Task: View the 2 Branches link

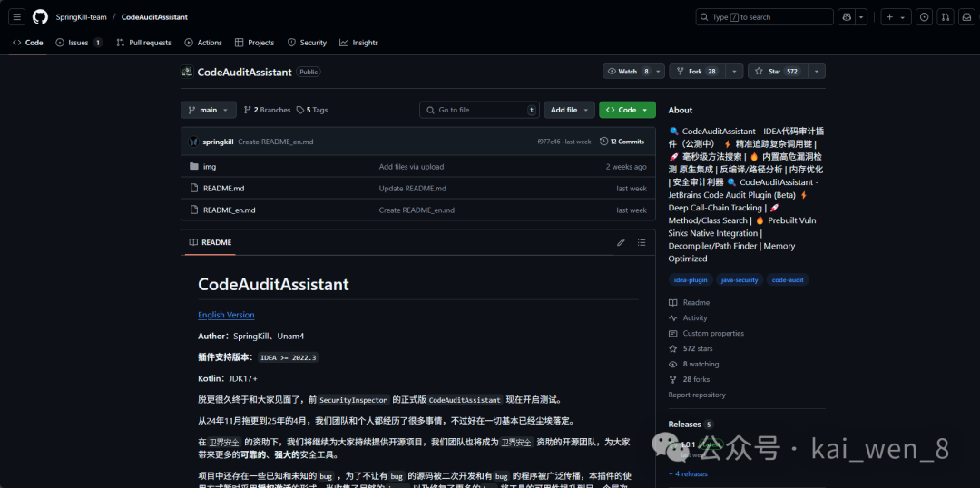Action: pyautogui.click(x=267, y=110)
